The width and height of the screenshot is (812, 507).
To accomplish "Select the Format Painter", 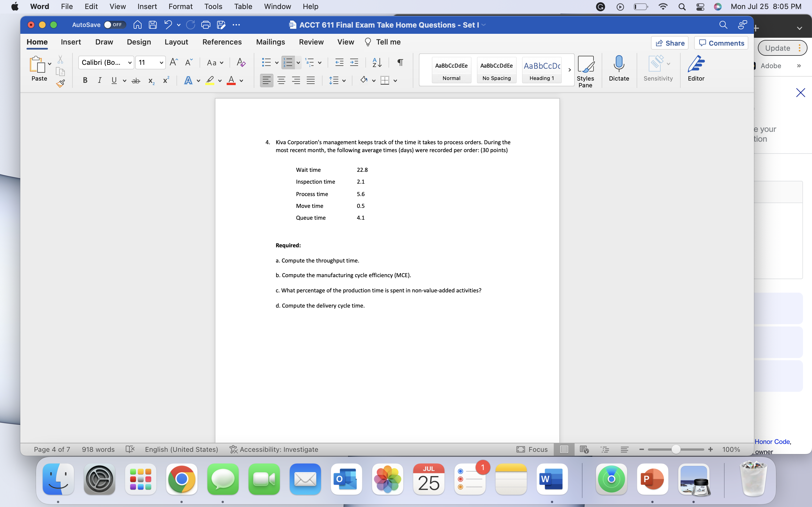I will coord(60,83).
